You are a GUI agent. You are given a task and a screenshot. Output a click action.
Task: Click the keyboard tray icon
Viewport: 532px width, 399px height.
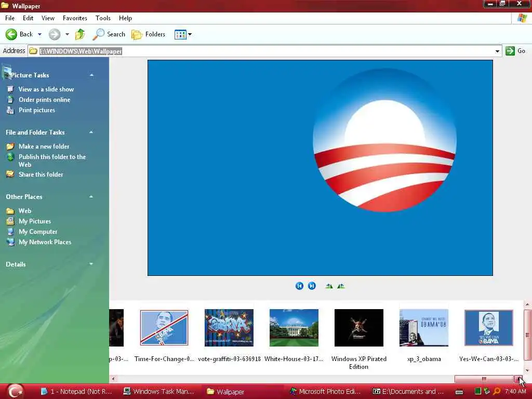click(x=459, y=392)
